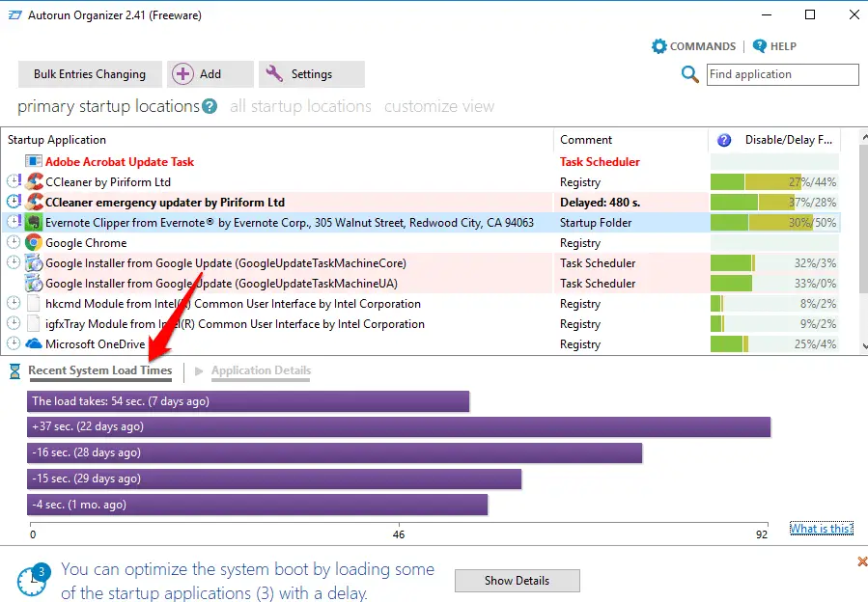Viewport: 868px width, 602px height.
Task: Select the '+37 sec. (22 days ago)' load bar
Action: [x=399, y=426]
